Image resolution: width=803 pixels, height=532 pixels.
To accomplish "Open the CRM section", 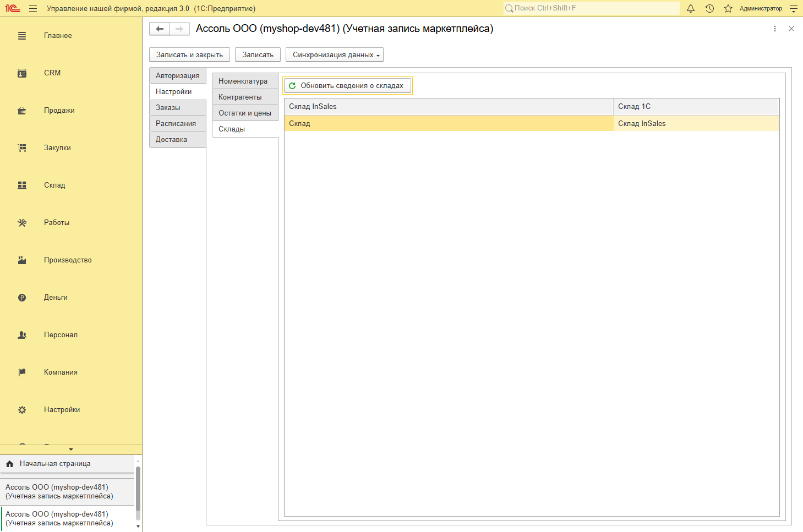I will [x=52, y=73].
